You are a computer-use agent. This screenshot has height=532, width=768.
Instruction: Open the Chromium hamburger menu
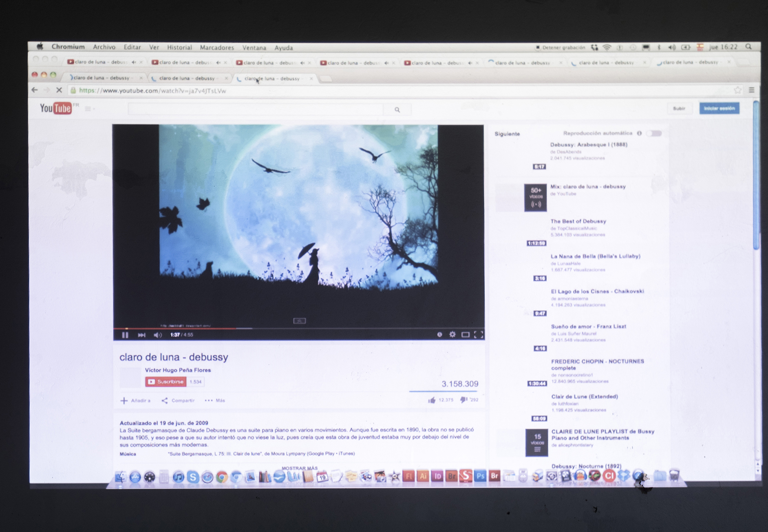tap(751, 90)
